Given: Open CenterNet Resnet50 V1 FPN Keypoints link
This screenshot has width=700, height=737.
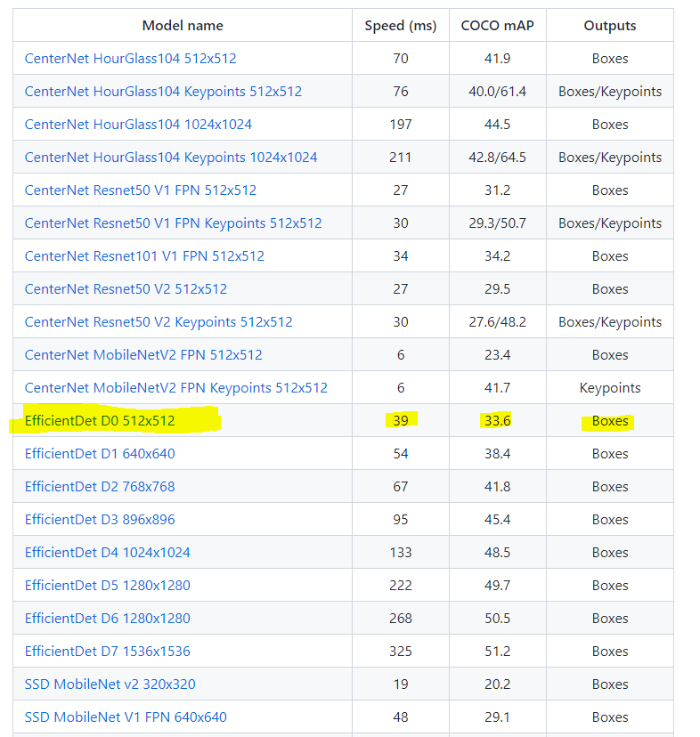Looking at the screenshot, I should (173, 223).
